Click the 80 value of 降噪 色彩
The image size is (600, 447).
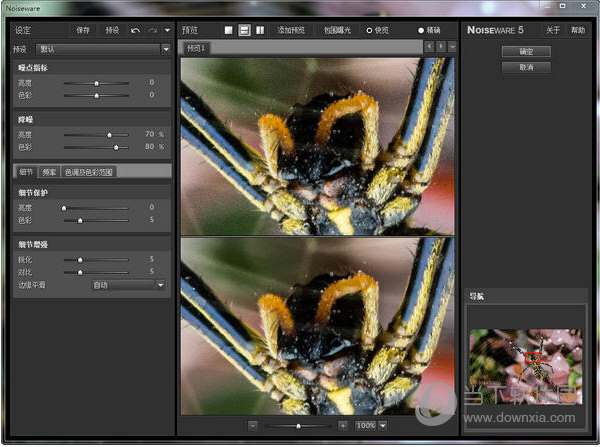coord(149,147)
